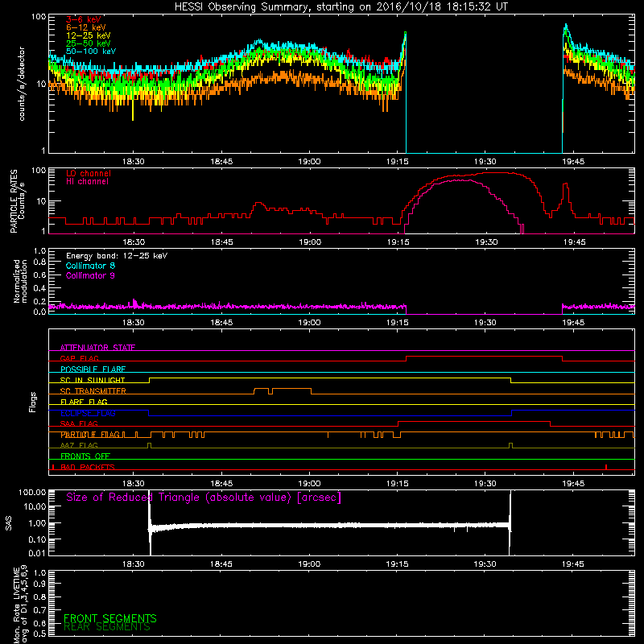644x644 pixels.
Task: Click the 19:45 tick under the count-rate plot
Action: pyautogui.click(x=573, y=162)
